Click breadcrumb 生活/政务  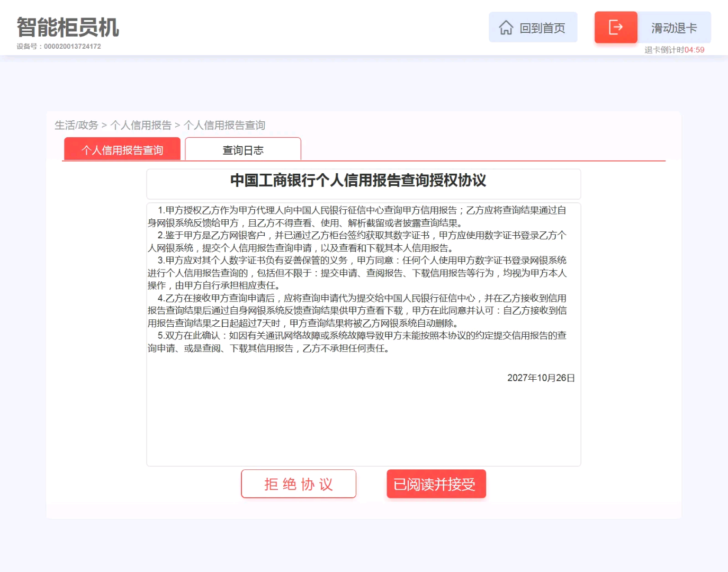pyautogui.click(x=77, y=125)
